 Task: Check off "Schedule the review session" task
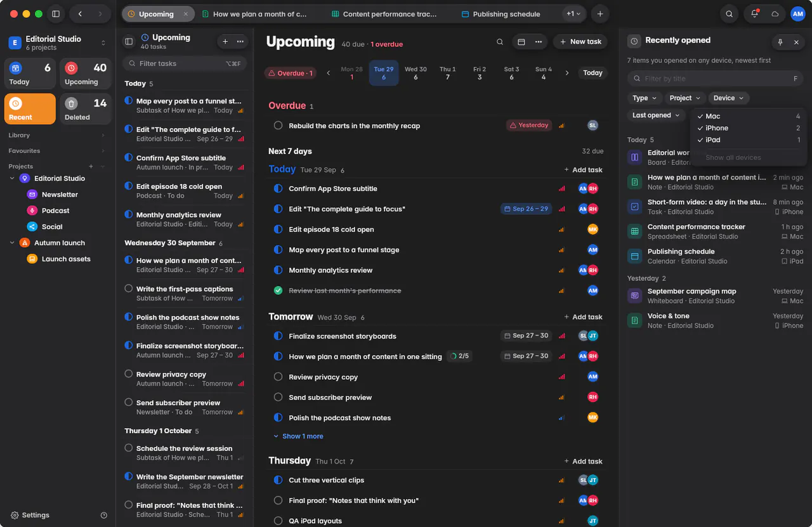click(129, 448)
